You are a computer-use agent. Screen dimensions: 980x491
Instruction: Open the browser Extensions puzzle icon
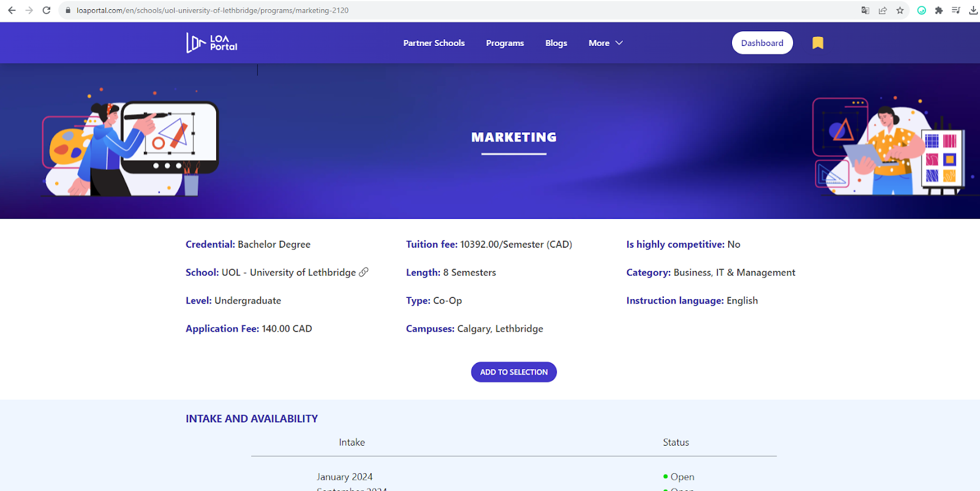tap(938, 10)
